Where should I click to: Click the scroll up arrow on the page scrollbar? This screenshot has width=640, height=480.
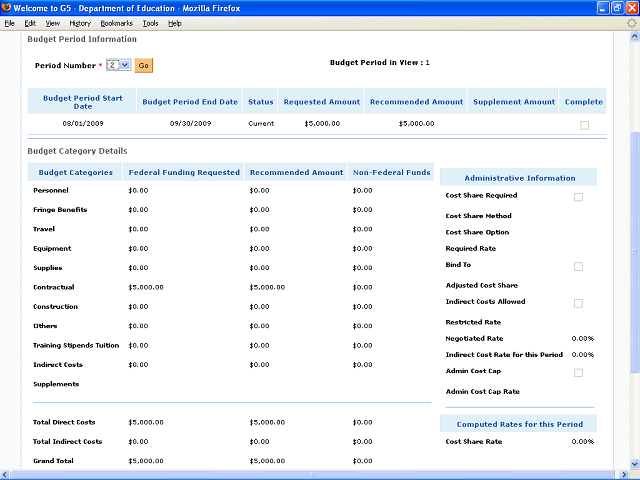[x=633, y=37]
